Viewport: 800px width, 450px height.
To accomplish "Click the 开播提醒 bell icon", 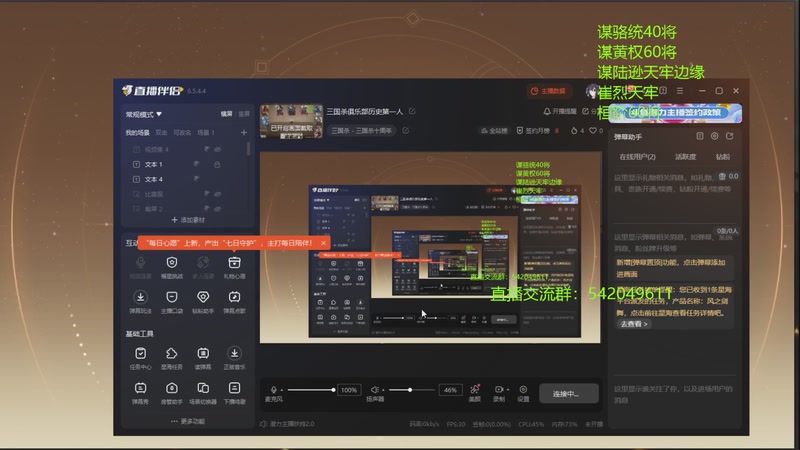I will tap(546, 111).
